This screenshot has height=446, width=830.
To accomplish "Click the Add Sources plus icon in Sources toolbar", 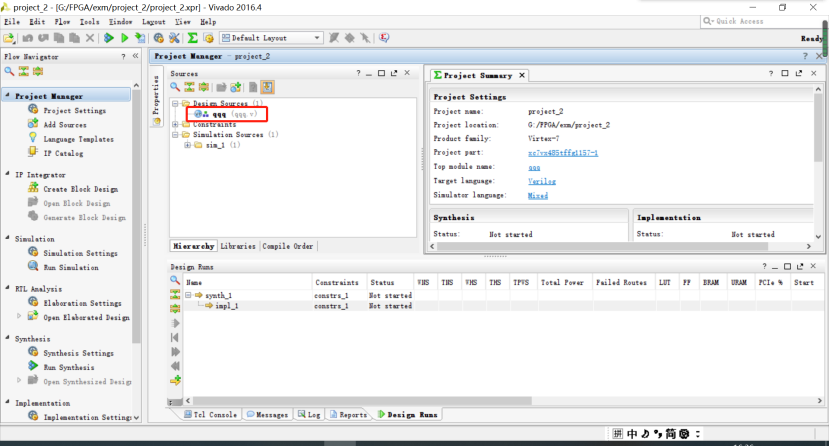I will (236, 87).
